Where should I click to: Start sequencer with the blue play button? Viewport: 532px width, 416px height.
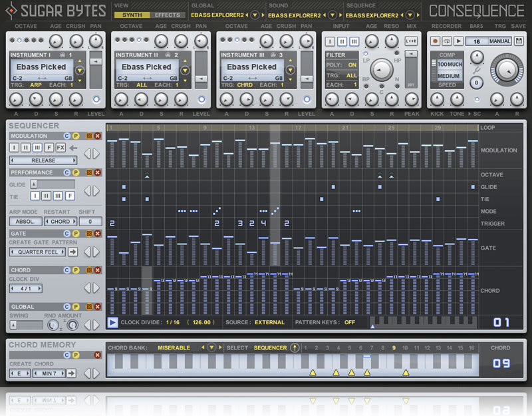[x=112, y=322]
